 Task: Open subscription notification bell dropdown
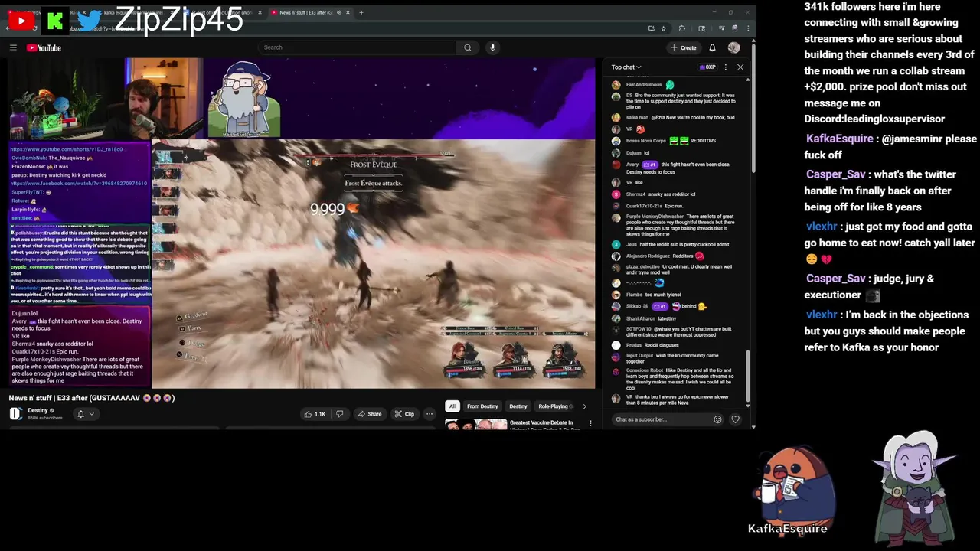click(85, 414)
